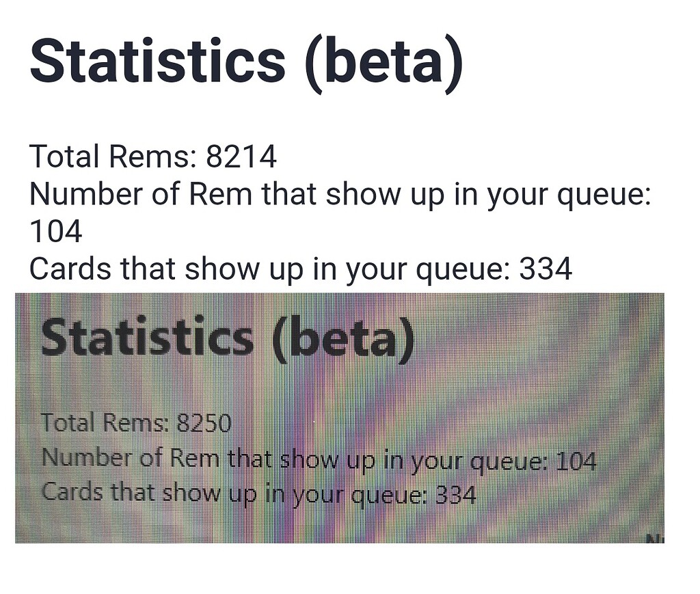
Task: Click the Statistics (beta) heading inside photo
Action: tap(228, 338)
